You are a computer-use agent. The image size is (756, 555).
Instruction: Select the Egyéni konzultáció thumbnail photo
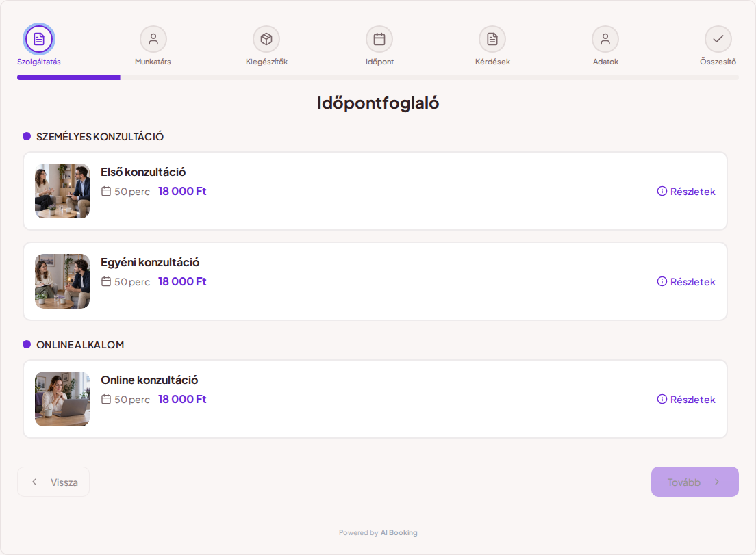point(62,281)
